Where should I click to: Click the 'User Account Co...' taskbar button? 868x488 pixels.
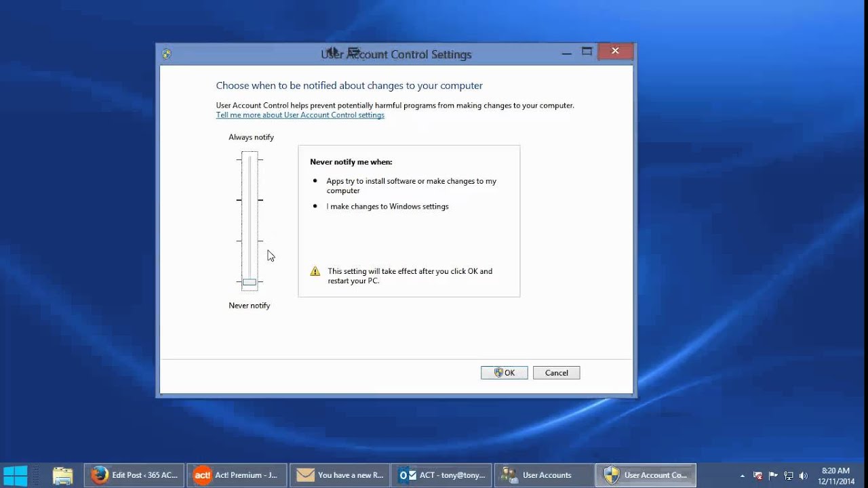646,475
